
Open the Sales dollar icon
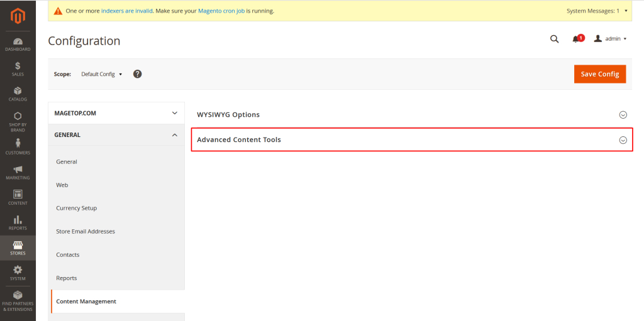point(18,66)
